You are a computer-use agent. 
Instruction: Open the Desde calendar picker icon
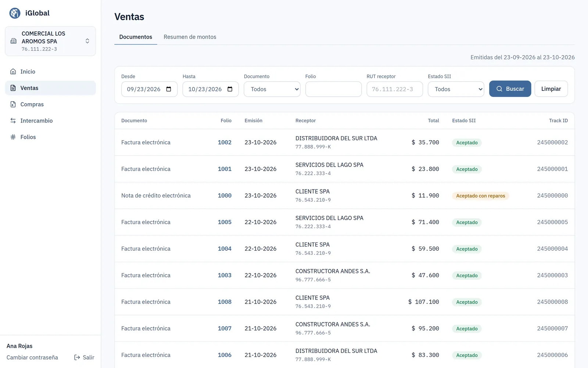(169, 89)
